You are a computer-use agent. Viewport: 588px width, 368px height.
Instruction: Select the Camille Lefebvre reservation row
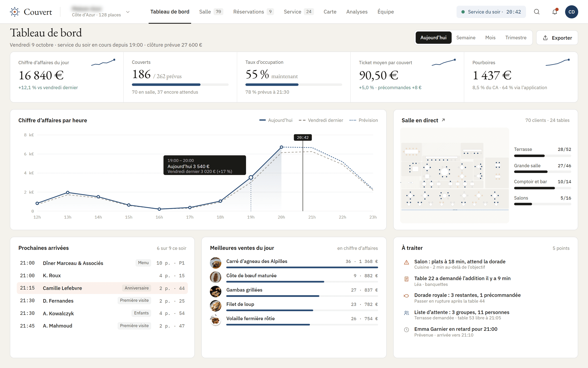pyautogui.click(x=102, y=288)
